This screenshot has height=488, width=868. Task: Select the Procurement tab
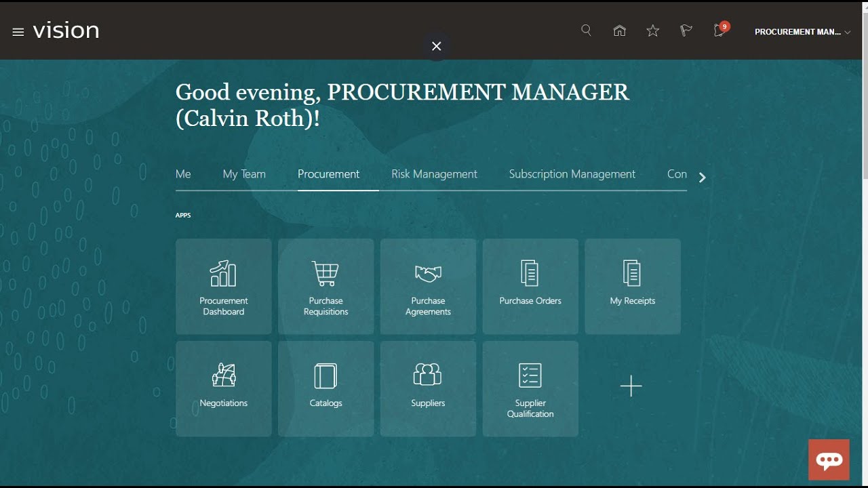coord(329,174)
